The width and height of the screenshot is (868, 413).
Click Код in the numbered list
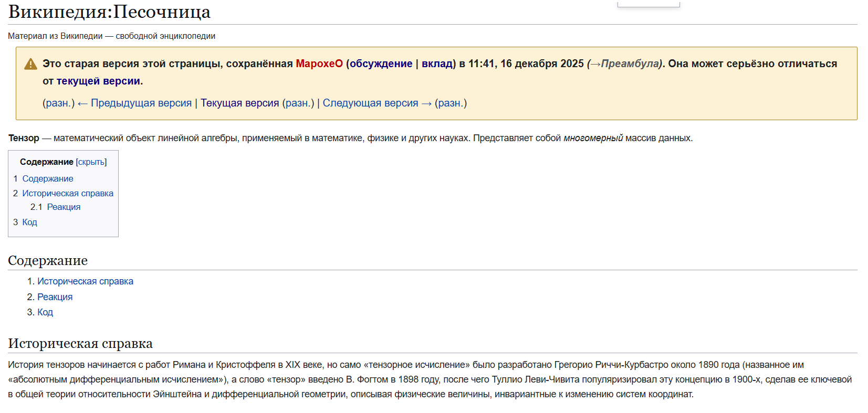[45, 312]
